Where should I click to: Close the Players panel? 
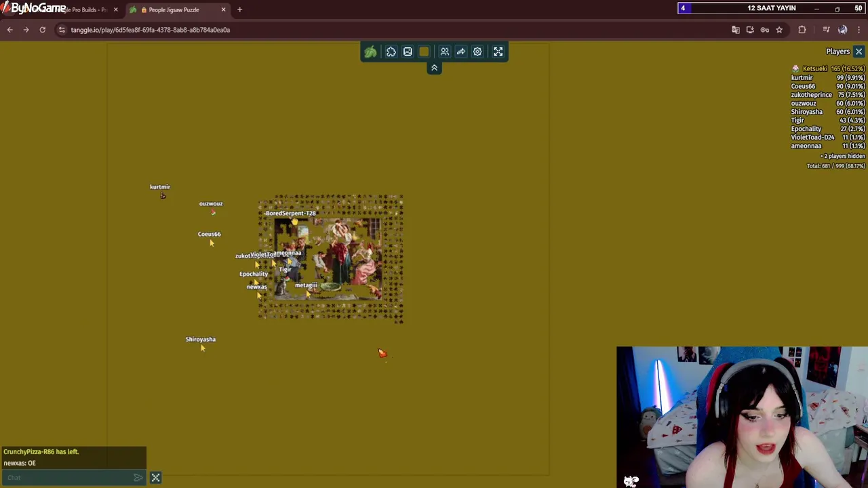859,52
